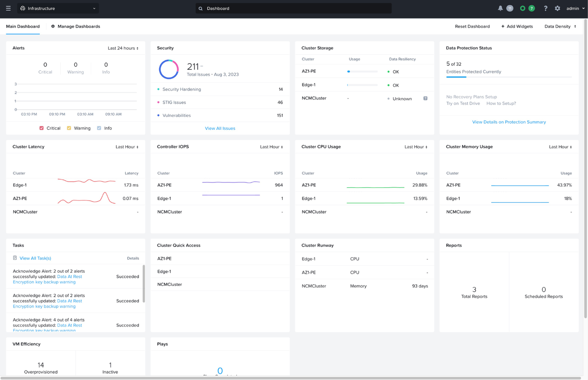Click Security Hardening issues row
The height and width of the screenshot is (380, 588).
tap(220, 89)
